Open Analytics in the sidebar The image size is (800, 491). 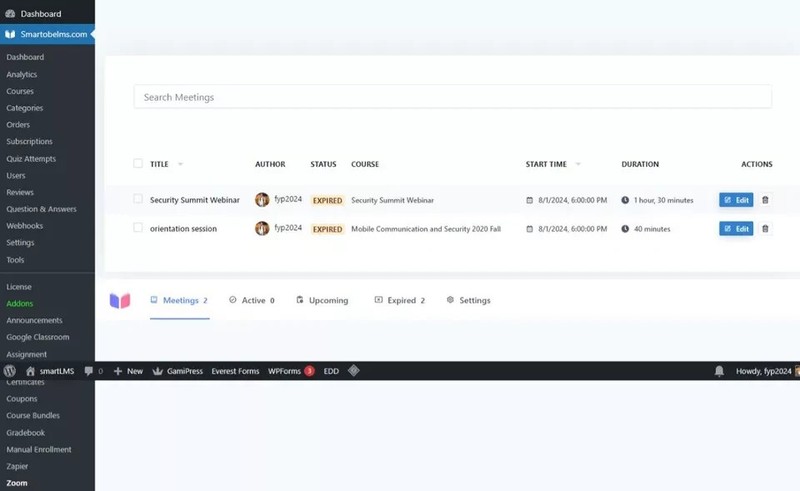click(22, 75)
